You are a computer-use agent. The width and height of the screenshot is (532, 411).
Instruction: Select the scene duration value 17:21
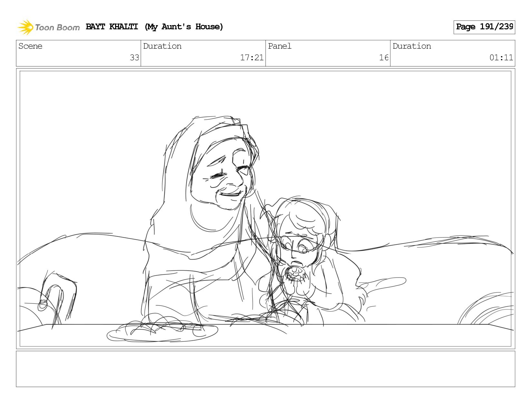[x=252, y=58]
